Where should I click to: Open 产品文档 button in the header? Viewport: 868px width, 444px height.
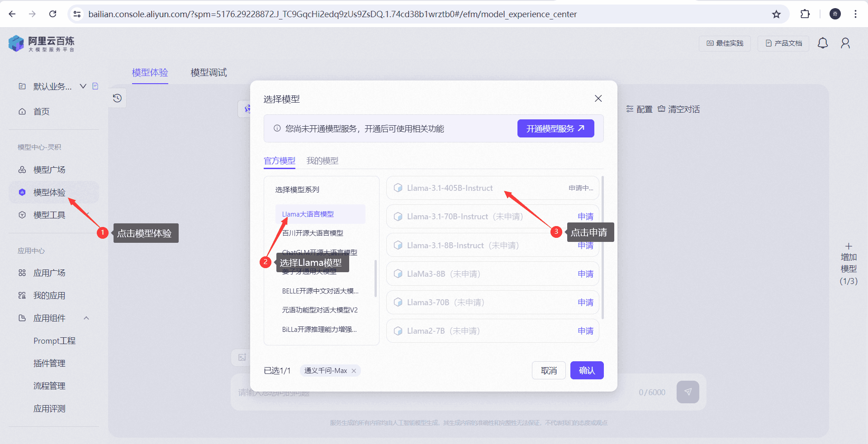[783, 43]
